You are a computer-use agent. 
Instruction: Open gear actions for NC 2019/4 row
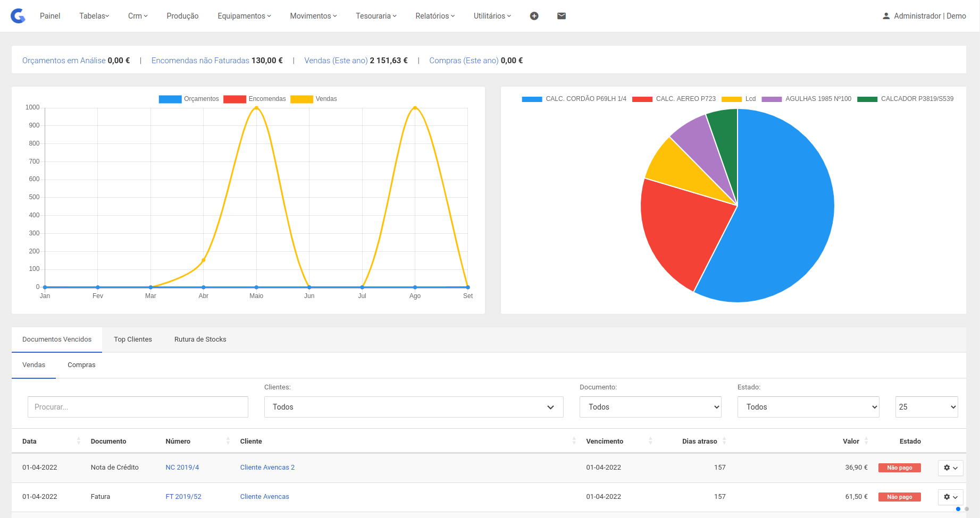point(950,468)
